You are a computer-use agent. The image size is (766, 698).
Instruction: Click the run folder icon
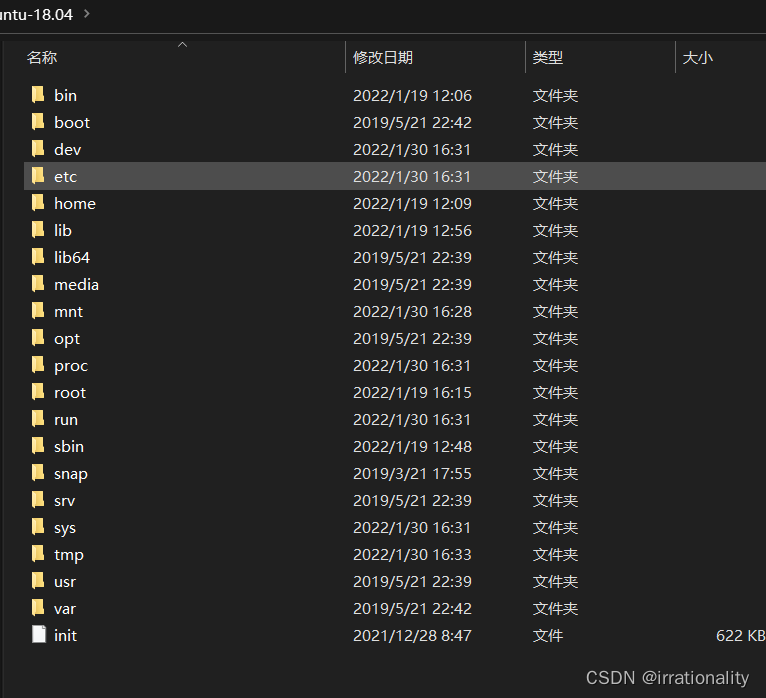[38, 419]
